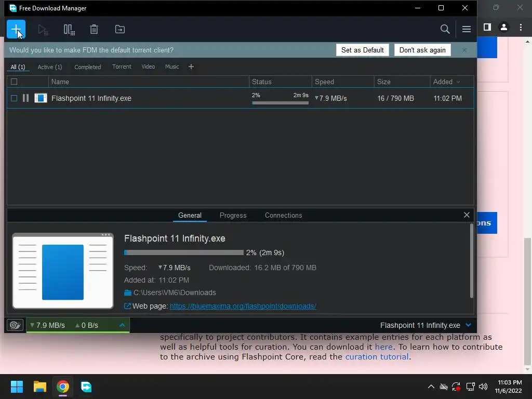Open Chrome profile avatar icon

504,27
